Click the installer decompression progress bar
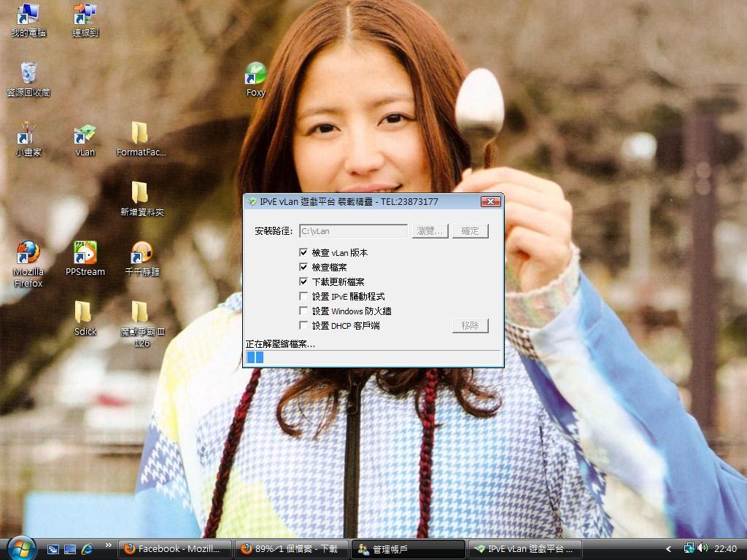The image size is (747, 560). click(373, 357)
